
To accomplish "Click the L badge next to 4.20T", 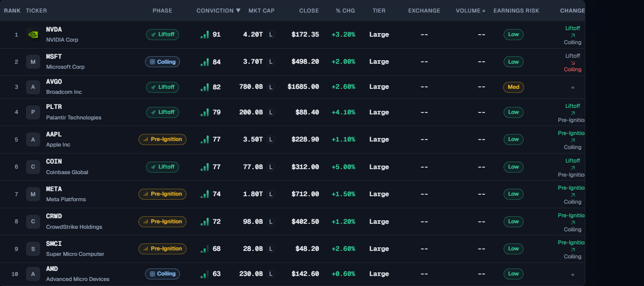I will point(271,35).
